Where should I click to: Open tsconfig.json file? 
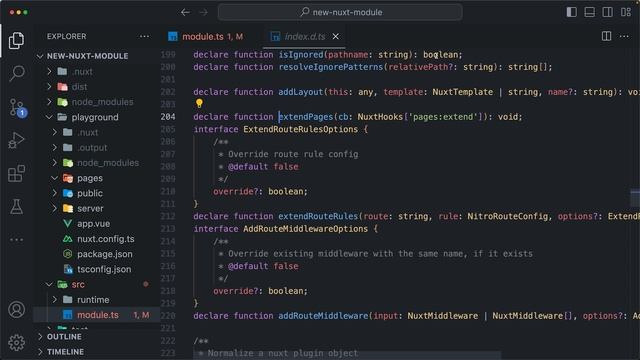point(104,269)
